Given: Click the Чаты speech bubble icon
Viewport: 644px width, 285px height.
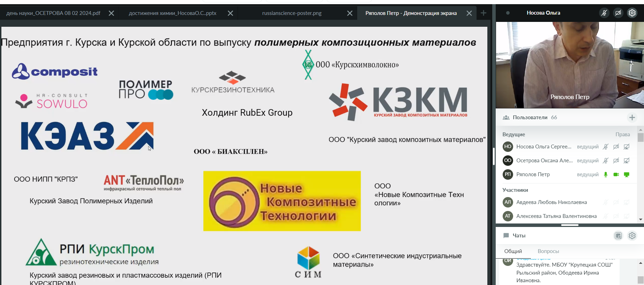Looking at the screenshot, I should (x=506, y=236).
